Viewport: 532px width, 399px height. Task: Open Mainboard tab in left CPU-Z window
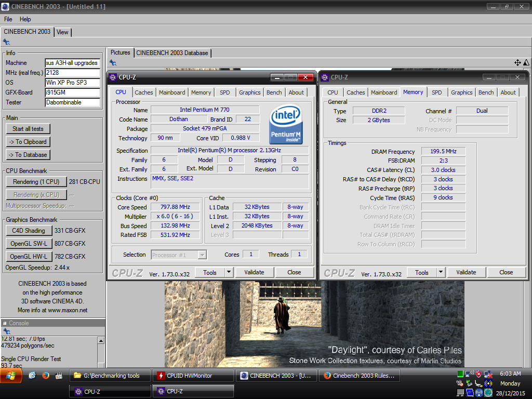172,92
